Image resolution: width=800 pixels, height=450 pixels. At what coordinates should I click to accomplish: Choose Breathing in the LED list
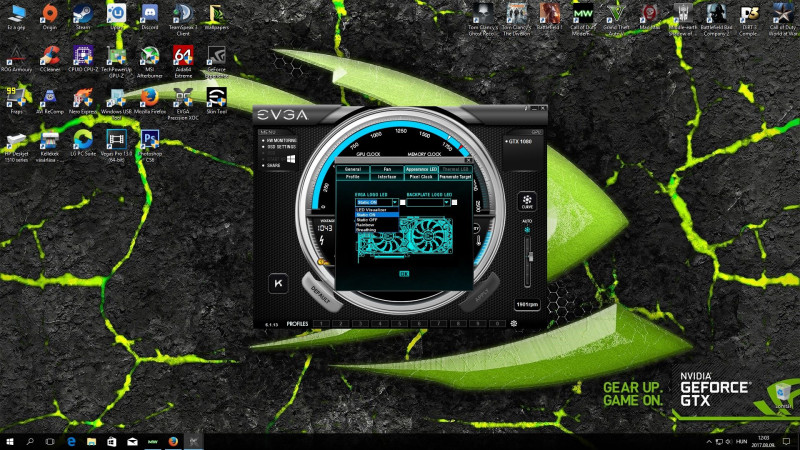pos(377,230)
